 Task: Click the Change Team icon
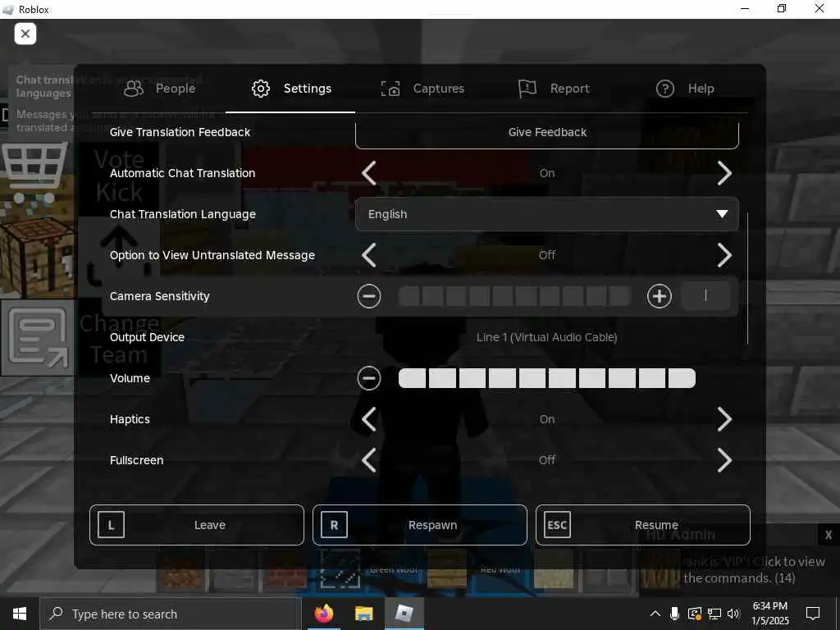[38, 337]
